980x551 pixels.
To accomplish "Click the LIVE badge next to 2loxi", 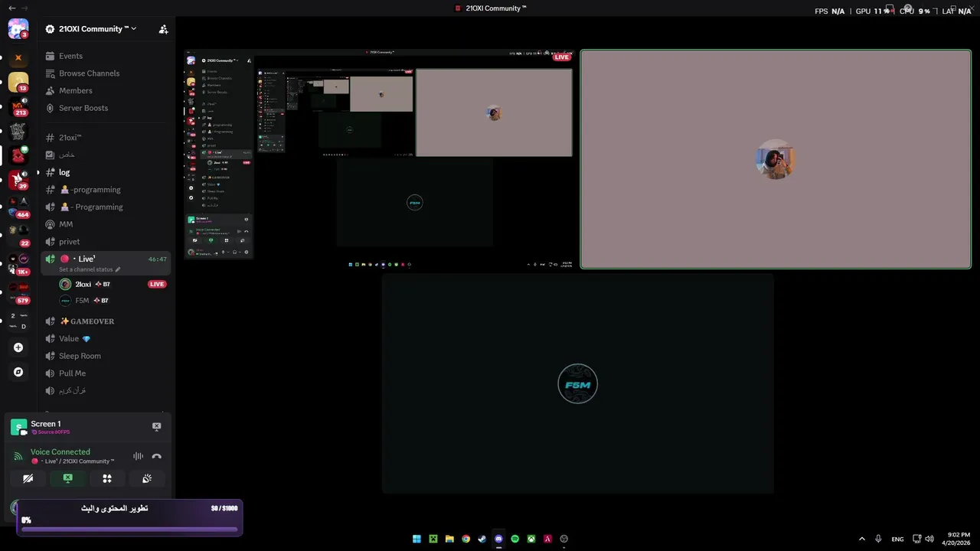I will tap(157, 284).
